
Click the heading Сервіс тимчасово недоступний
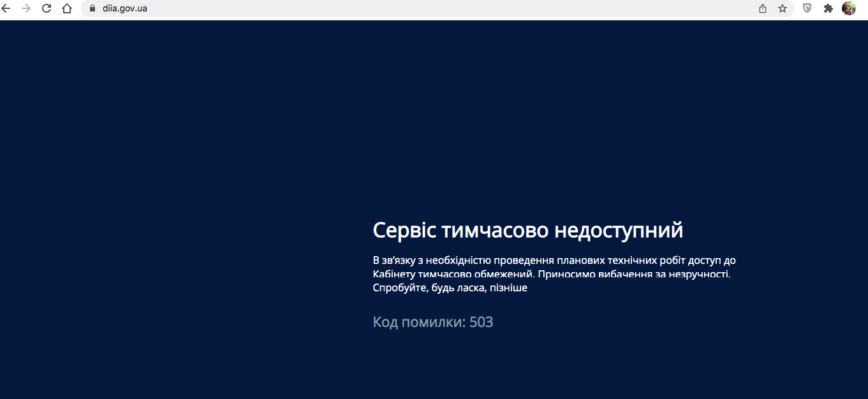(527, 230)
